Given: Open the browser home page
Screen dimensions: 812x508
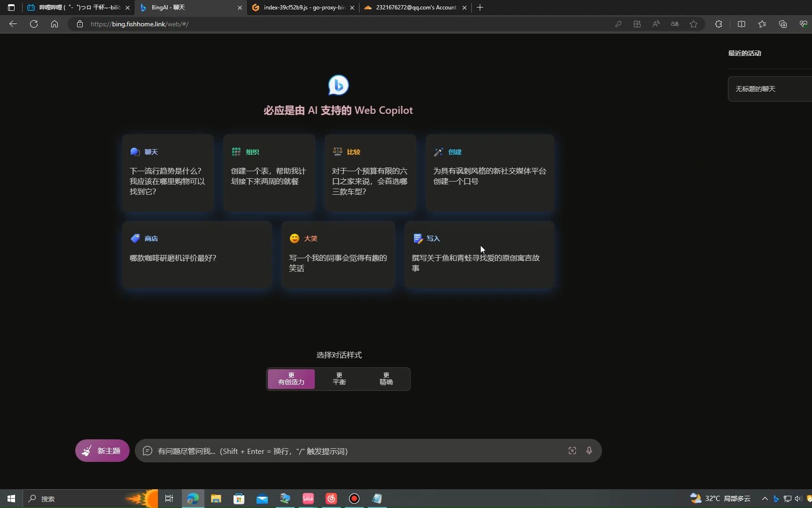Looking at the screenshot, I should (55, 24).
